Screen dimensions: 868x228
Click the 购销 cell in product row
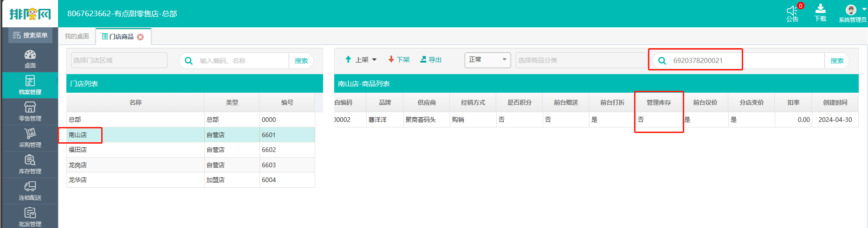473,120
